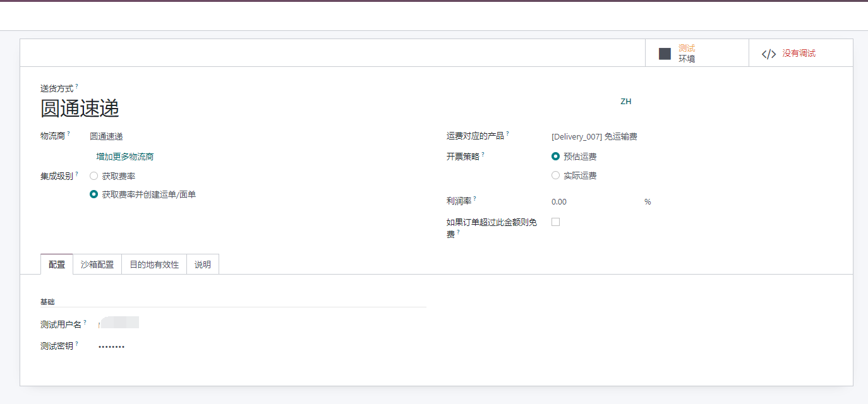This screenshot has height=404, width=868.
Task: Click the ZH language translation indicator
Action: click(x=626, y=102)
